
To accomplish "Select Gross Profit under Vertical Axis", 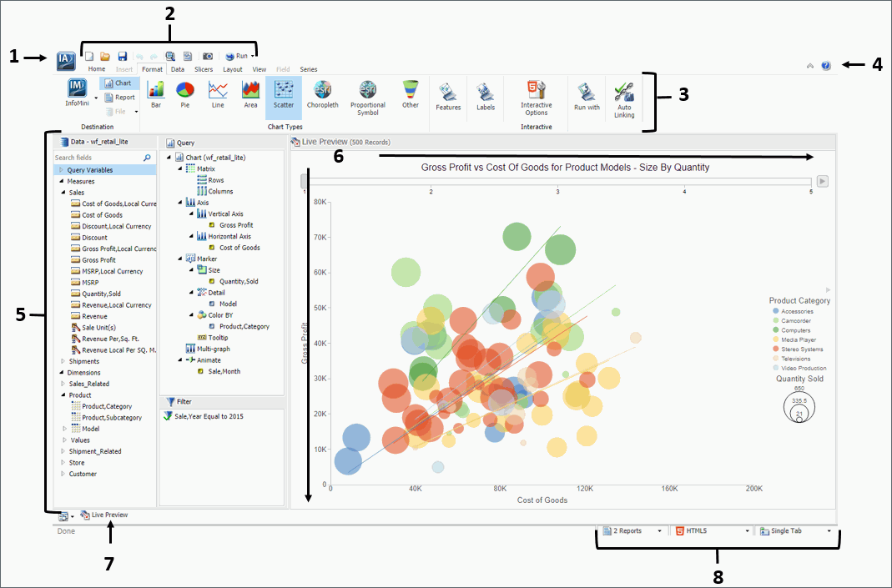I will click(231, 225).
